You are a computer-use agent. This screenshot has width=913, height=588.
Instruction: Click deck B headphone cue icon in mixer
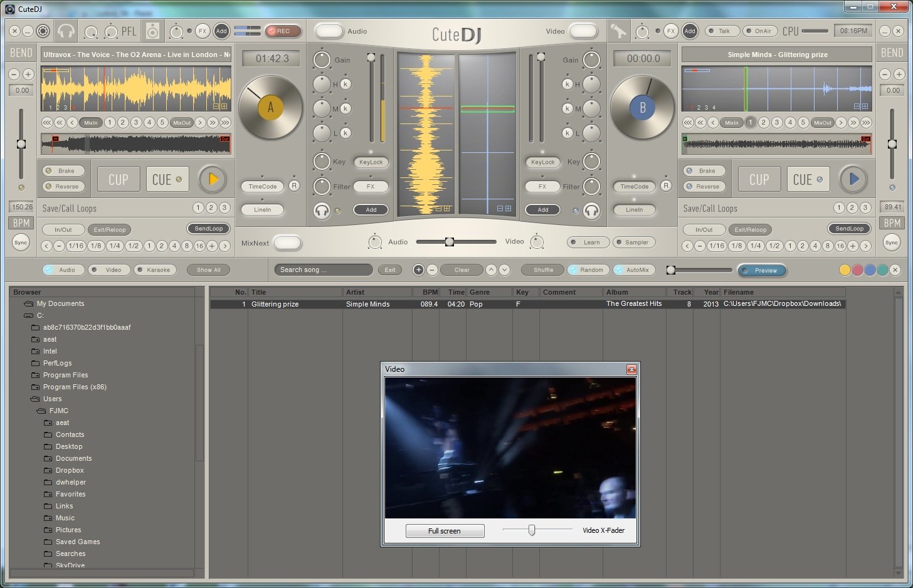(591, 211)
